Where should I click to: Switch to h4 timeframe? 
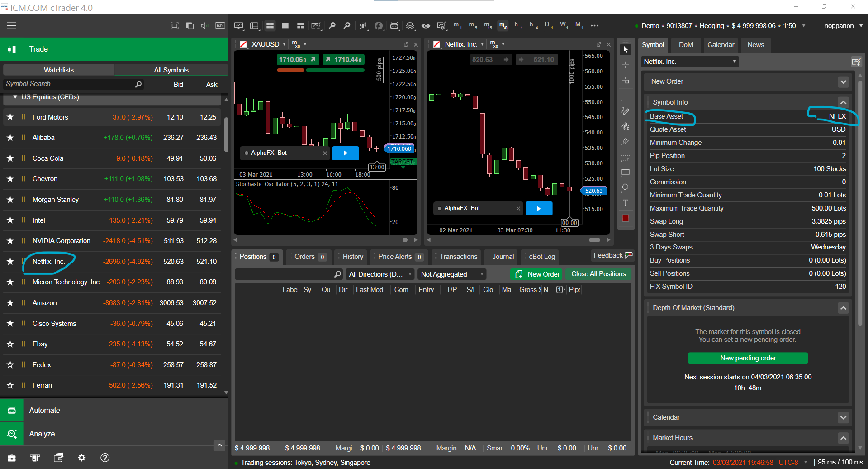pyautogui.click(x=534, y=26)
